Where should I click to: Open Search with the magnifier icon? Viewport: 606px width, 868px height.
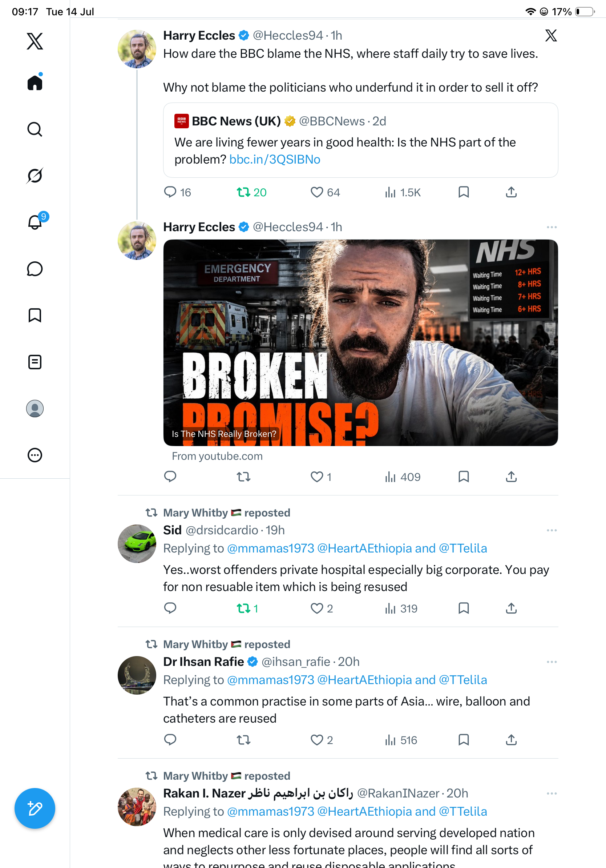coord(35,129)
